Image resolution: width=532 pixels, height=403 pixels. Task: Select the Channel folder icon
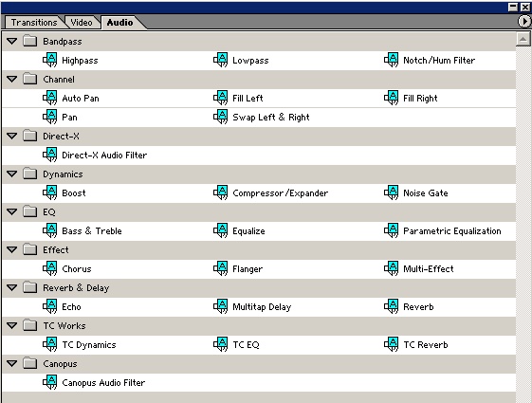click(x=30, y=79)
